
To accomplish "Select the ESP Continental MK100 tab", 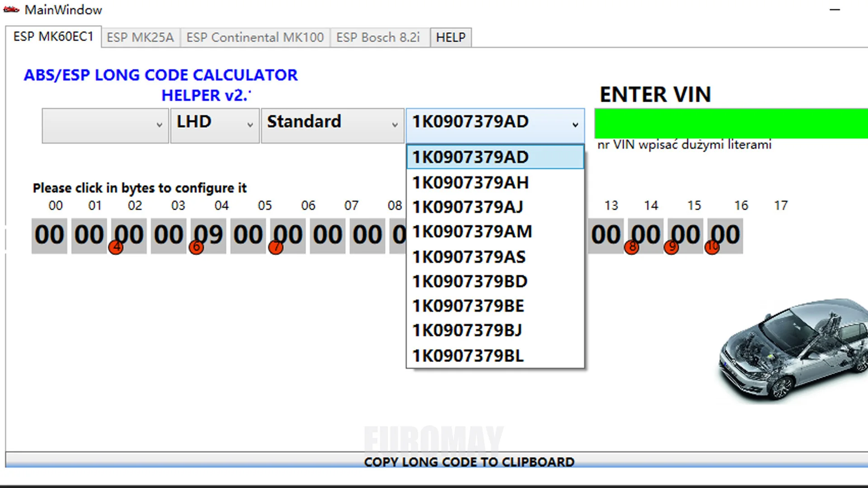I will click(x=255, y=38).
